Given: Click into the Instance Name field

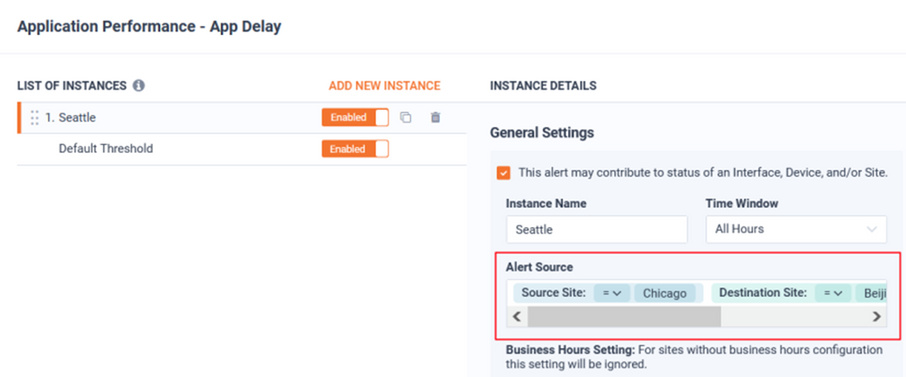Looking at the screenshot, I should 597,230.
